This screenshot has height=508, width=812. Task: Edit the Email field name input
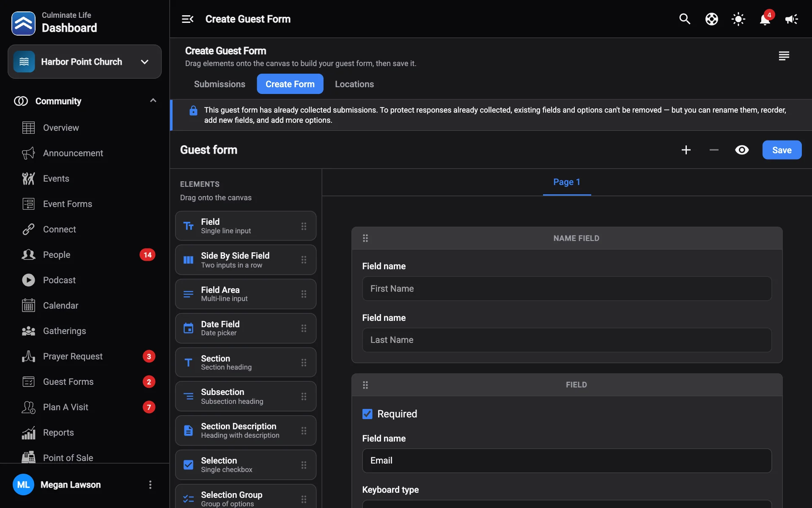567,461
